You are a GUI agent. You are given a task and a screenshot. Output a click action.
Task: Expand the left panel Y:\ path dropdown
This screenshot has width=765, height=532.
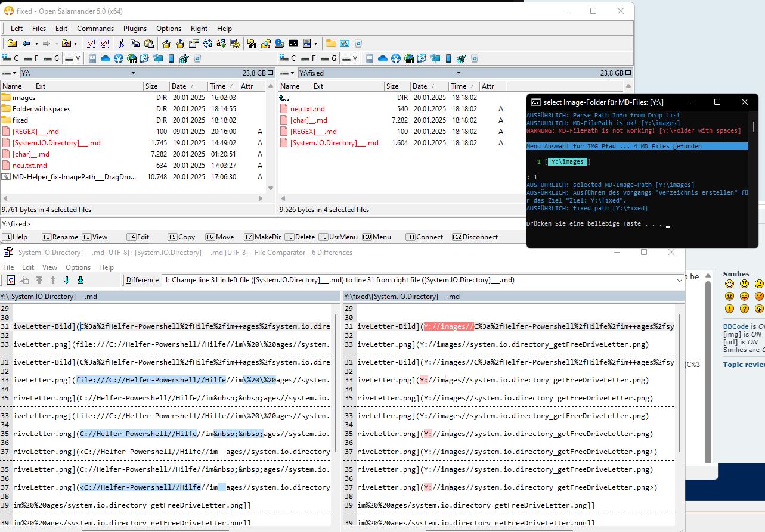pos(134,73)
